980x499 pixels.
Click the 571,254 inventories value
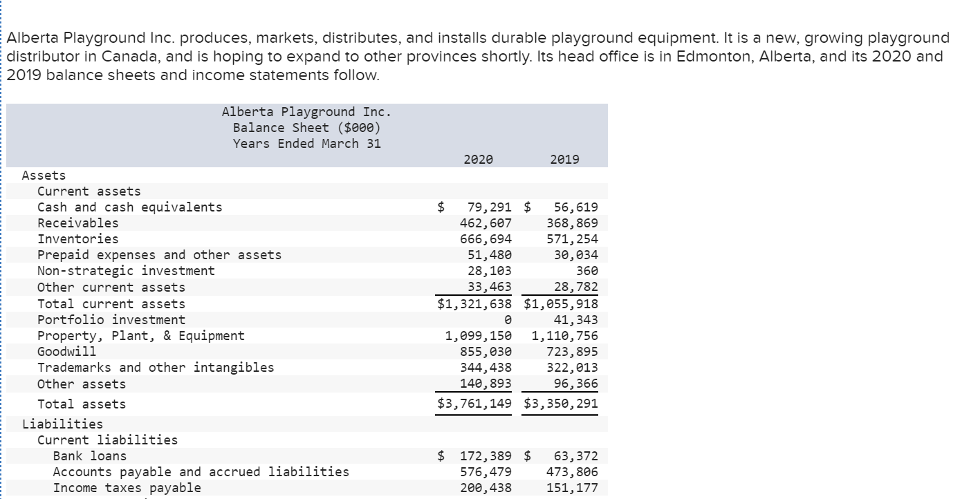click(573, 239)
